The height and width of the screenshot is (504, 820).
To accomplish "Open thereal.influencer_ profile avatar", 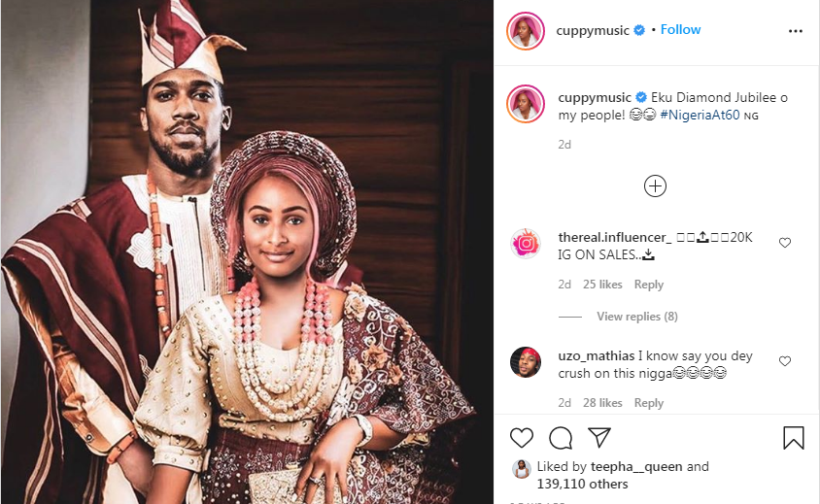I will point(526,244).
